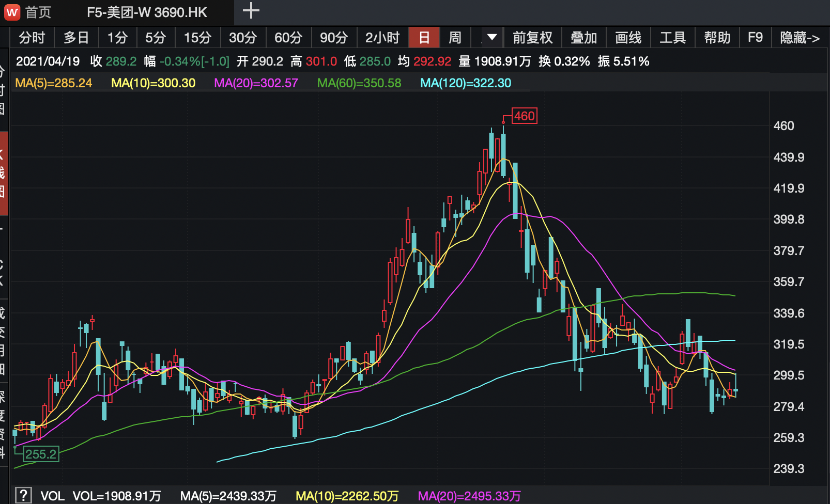Open a new tab with plus icon
Screen dimensions: 830x504
pos(251,11)
